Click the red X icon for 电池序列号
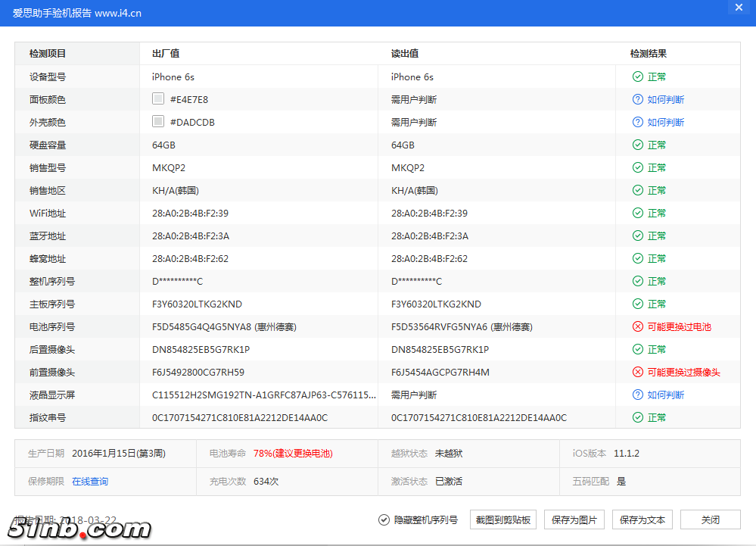 638,326
